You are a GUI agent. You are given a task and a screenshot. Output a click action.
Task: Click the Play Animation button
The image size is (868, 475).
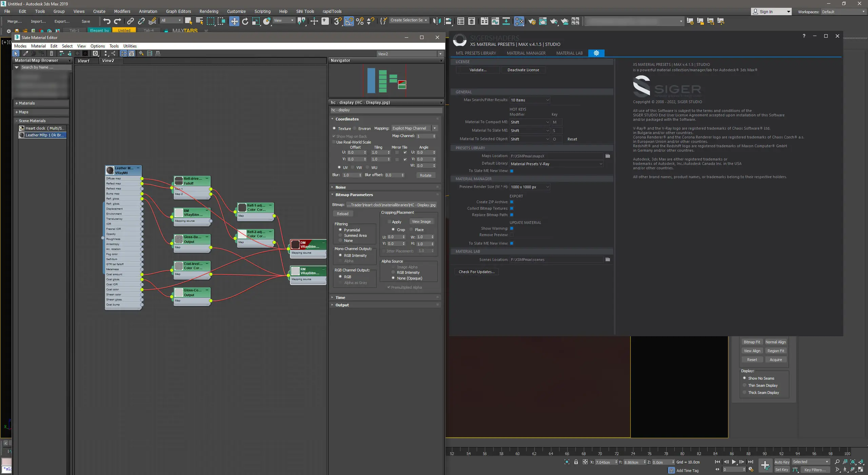(734, 462)
